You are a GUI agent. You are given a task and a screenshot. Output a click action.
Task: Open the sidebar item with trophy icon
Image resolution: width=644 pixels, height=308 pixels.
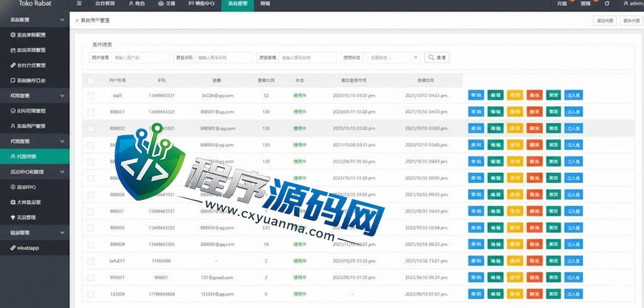[35, 217]
